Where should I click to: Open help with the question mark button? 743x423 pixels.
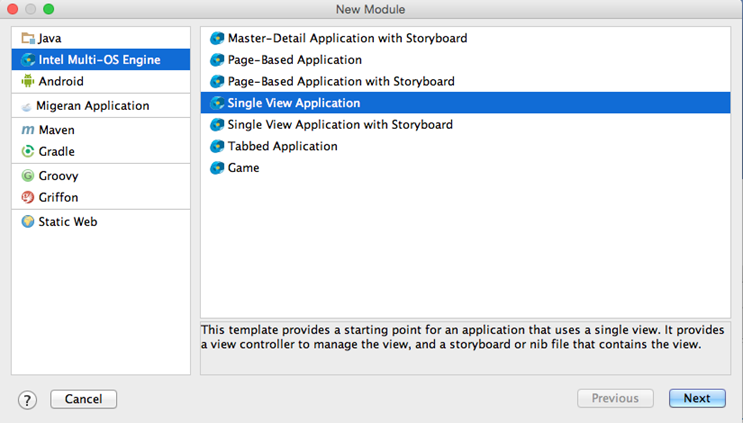pyautogui.click(x=27, y=400)
